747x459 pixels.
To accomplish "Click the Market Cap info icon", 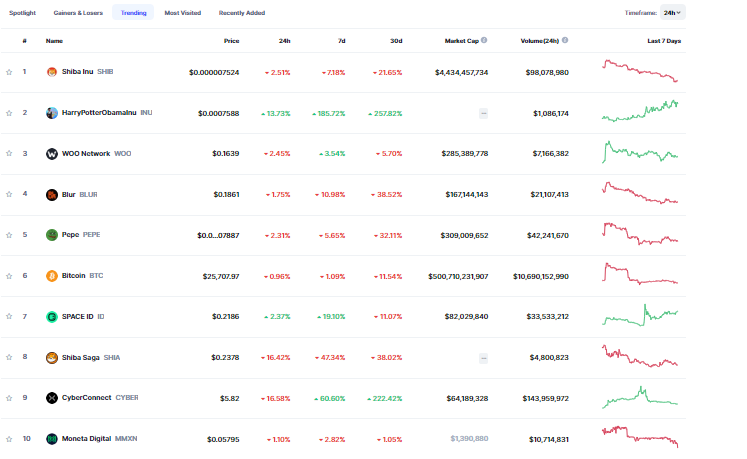I will (x=484, y=41).
